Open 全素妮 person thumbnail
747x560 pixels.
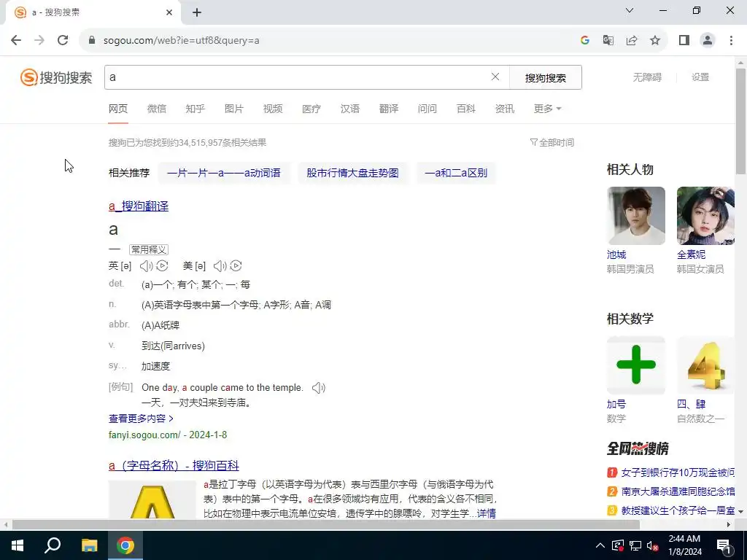click(706, 216)
